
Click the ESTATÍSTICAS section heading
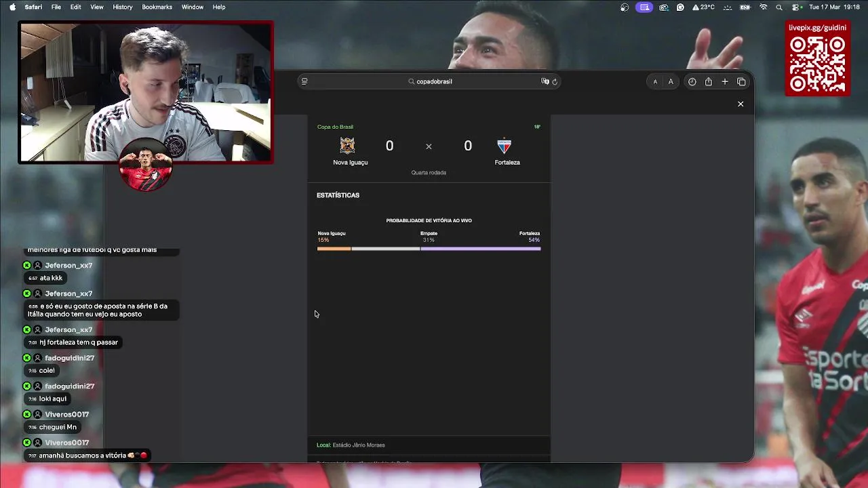[338, 195]
